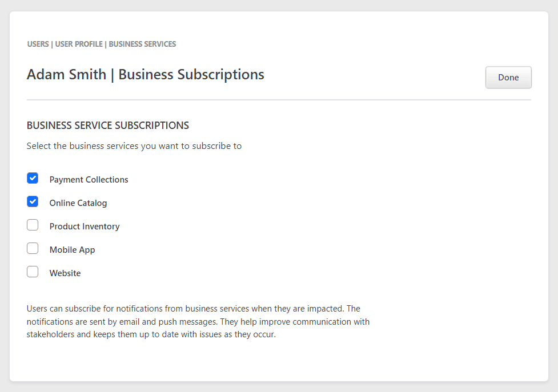Screen dimensions: 558x392
Task: Go to USER PROFILE breadcrumb
Action: 79,44
